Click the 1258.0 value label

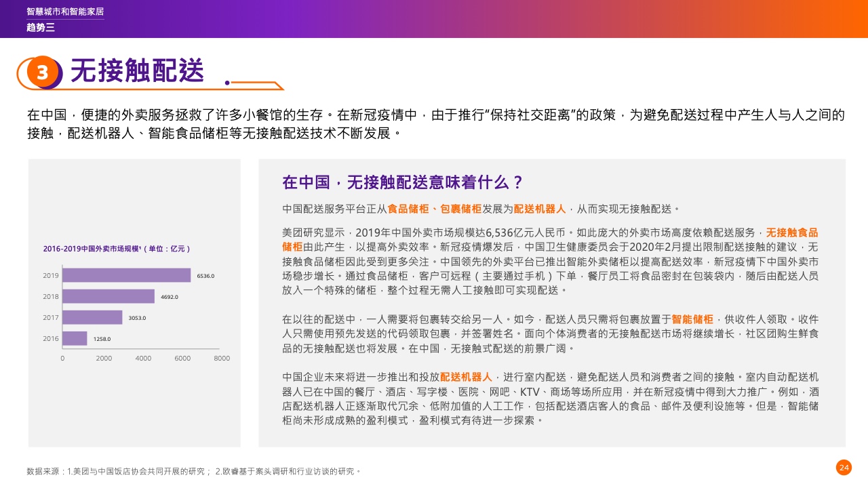click(x=102, y=339)
